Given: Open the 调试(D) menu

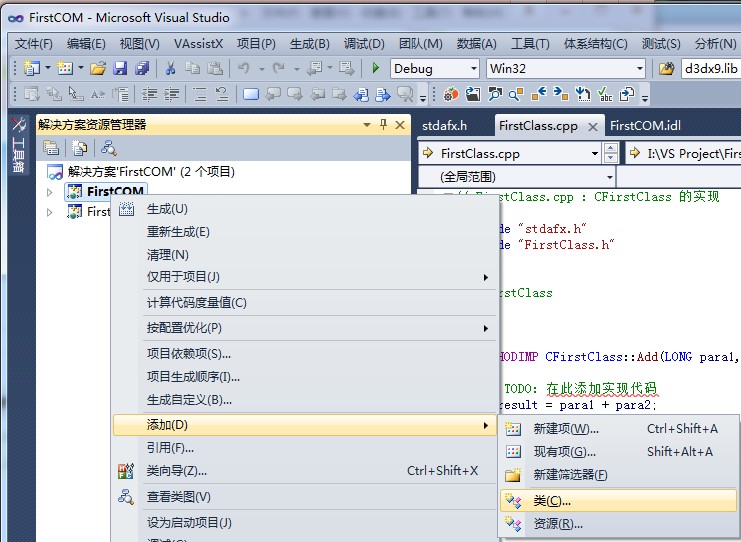Looking at the screenshot, I should click(x=364, y=44).
